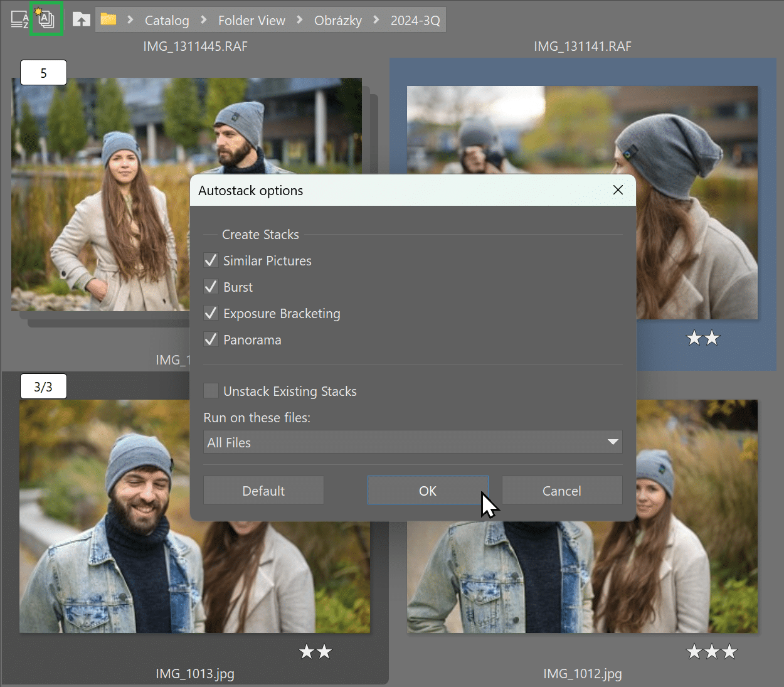Expand the chevron after Folder View
The width and height of the screenshot is (784, 687).
(300, 20)
